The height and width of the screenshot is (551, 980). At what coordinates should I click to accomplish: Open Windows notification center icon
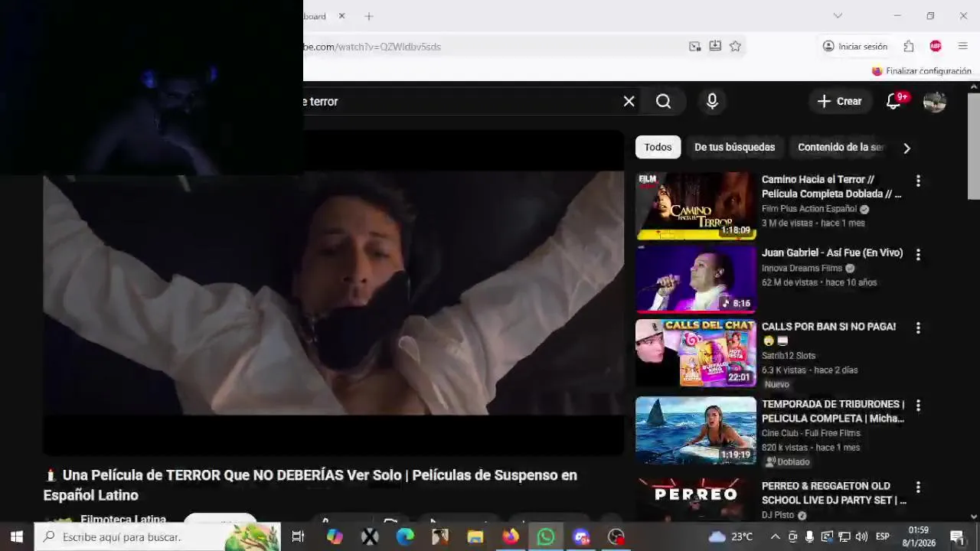957,536
